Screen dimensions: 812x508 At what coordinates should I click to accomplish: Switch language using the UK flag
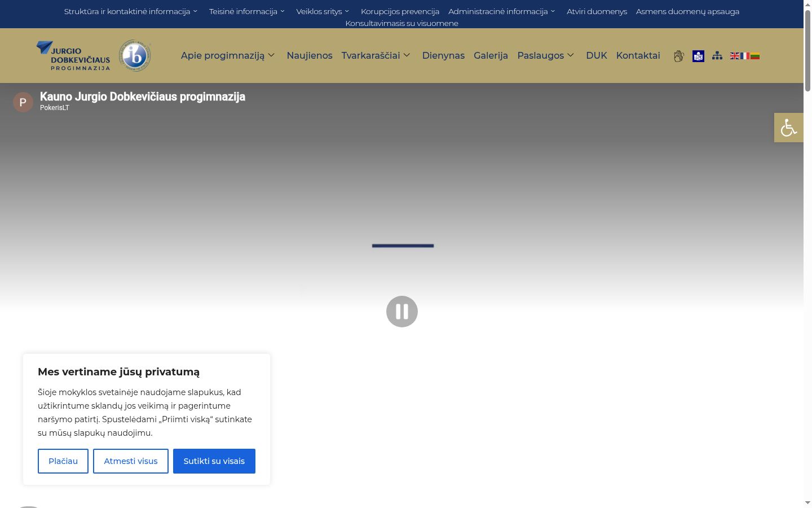735,56
